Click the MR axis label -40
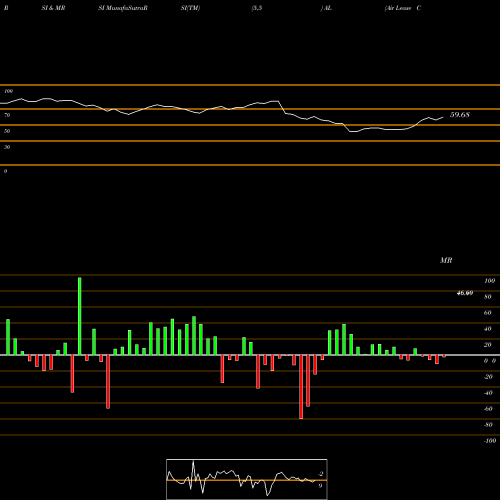 pyautogui.click(x=488, y=393)
